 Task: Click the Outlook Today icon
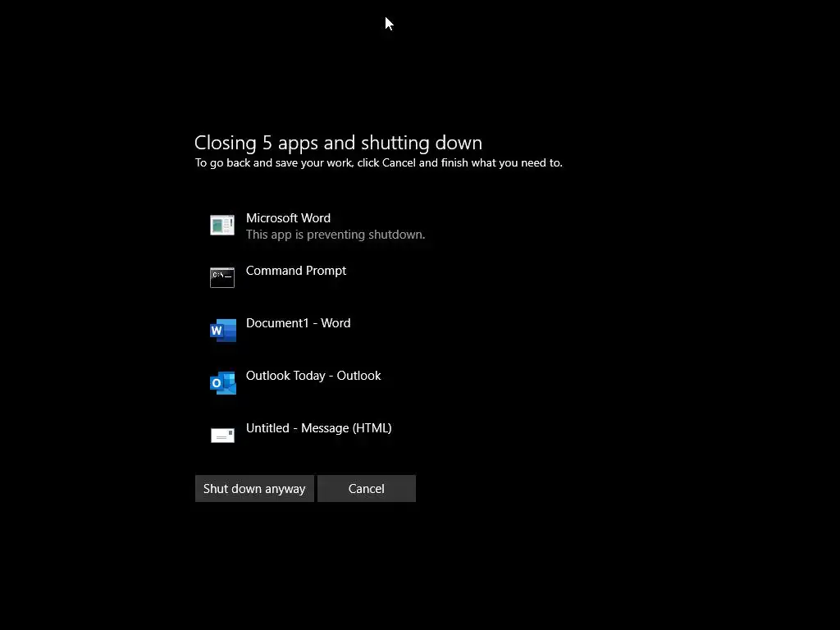pyautogui.click(x=223, y=382)
